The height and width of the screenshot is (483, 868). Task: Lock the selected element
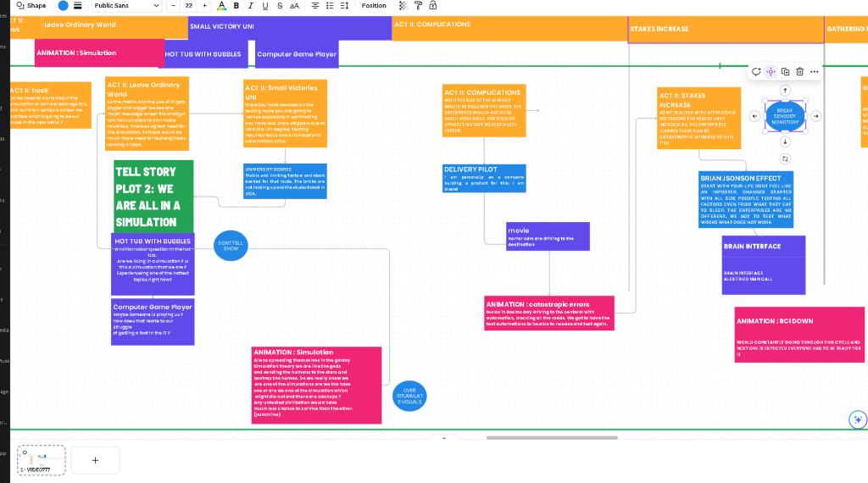tap(433, 6)
